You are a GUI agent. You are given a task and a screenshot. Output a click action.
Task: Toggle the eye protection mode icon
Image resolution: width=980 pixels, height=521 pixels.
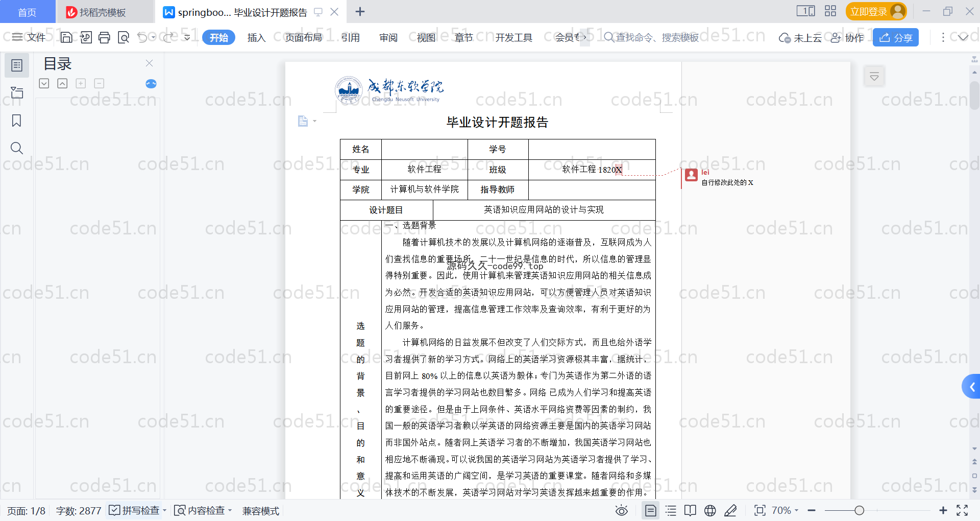pyautogui.click(x=622, y=510)
